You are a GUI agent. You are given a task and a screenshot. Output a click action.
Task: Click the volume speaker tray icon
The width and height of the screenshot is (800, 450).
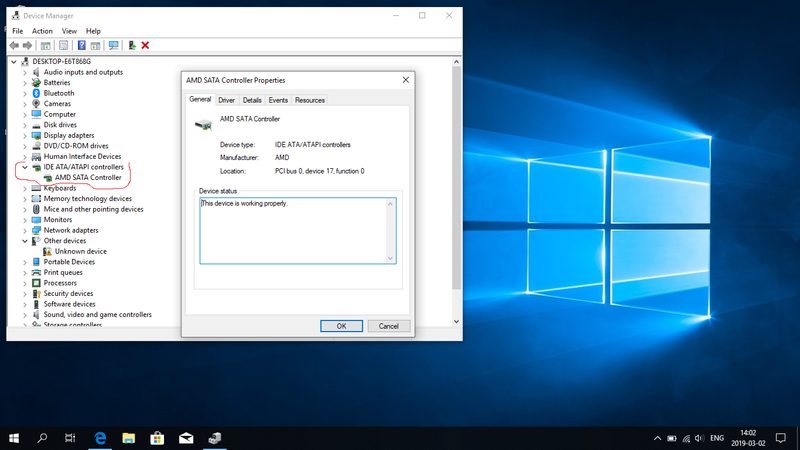coord(699,438)
